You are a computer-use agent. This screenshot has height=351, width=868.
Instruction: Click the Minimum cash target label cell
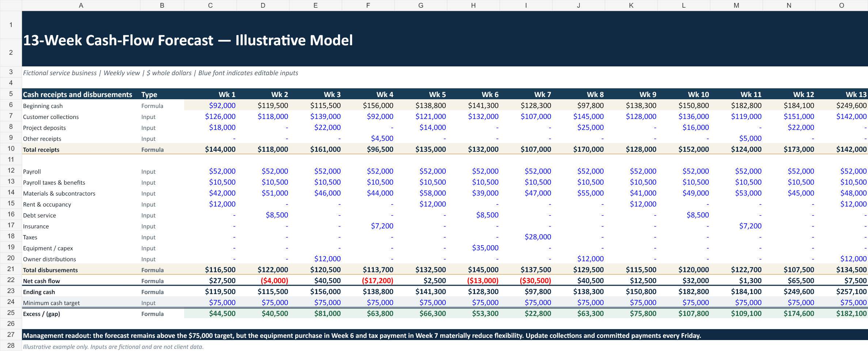[x=81, y=302]
